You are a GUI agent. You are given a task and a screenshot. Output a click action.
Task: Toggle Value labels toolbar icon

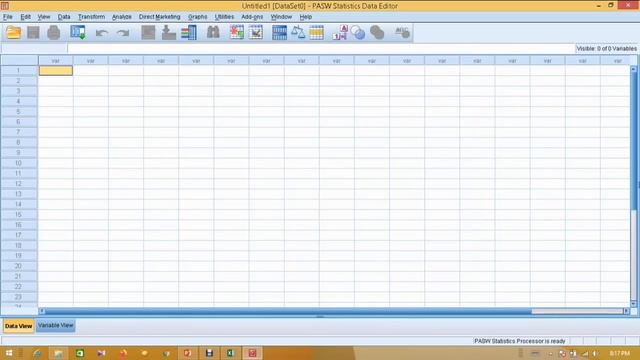click(340, 33)
